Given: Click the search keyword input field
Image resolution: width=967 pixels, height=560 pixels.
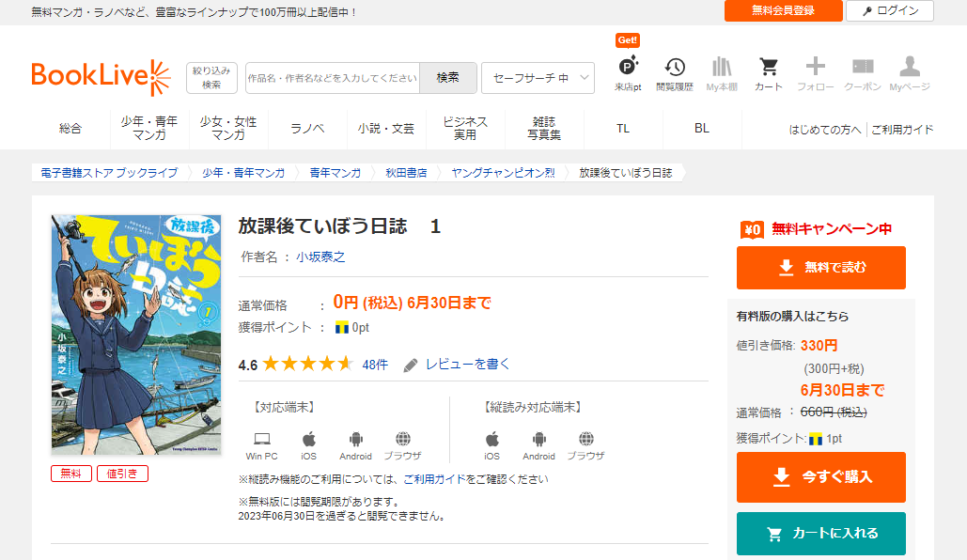Looking at the screenshot, I should (x=332, y=78).
